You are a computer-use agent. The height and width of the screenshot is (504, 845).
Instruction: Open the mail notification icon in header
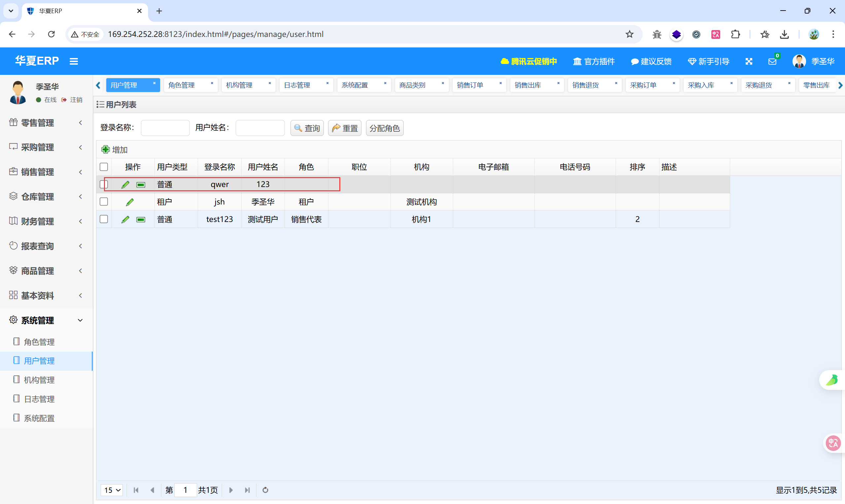pos(772,61)
